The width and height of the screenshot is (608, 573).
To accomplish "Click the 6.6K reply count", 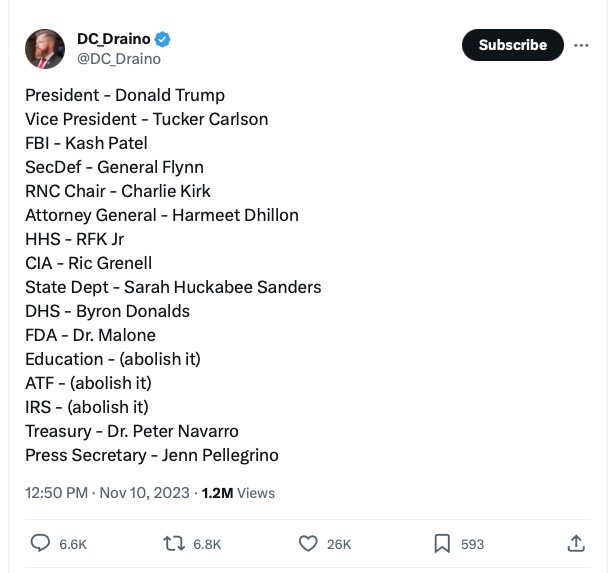I will coord(73,544).
